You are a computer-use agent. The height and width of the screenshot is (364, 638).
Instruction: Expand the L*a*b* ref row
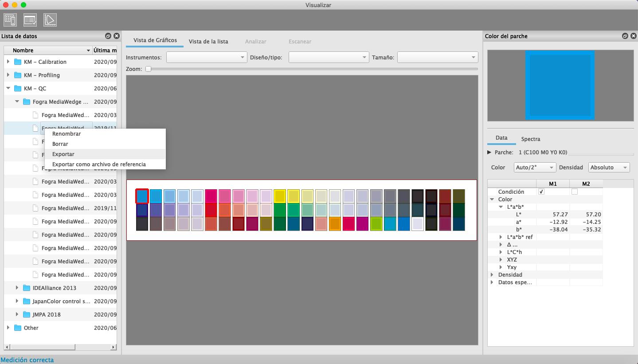tap(501, 237)
